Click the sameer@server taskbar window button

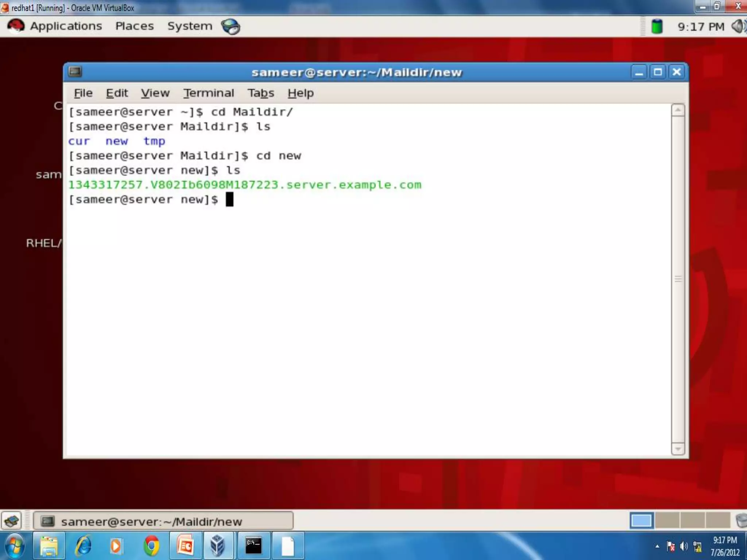pos(163,521)
